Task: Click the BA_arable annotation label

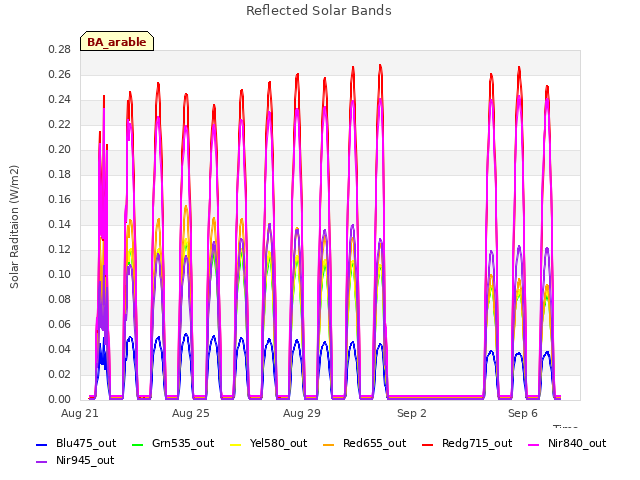Action: [x=117, y=41]
